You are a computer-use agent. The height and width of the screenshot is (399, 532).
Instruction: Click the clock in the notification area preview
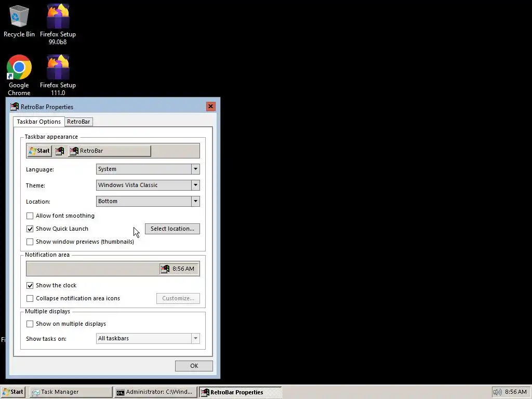pos(183,269)
